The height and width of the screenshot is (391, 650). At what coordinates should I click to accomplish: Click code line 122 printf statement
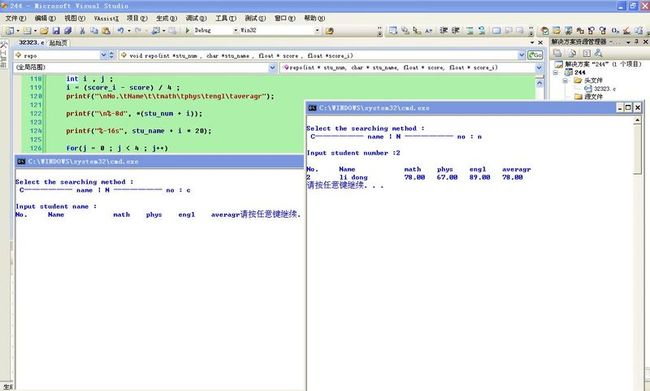[x=134, y=114]
